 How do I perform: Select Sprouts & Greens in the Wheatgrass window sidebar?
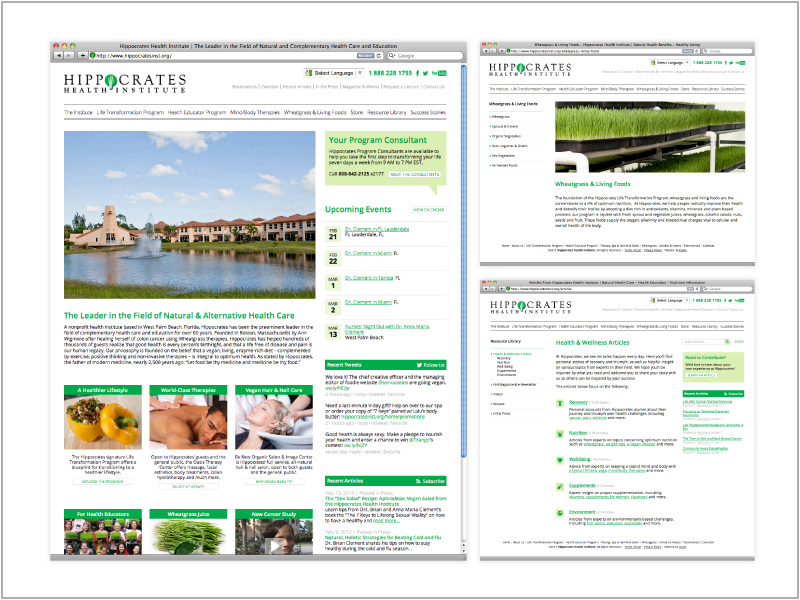pos(504,127)
